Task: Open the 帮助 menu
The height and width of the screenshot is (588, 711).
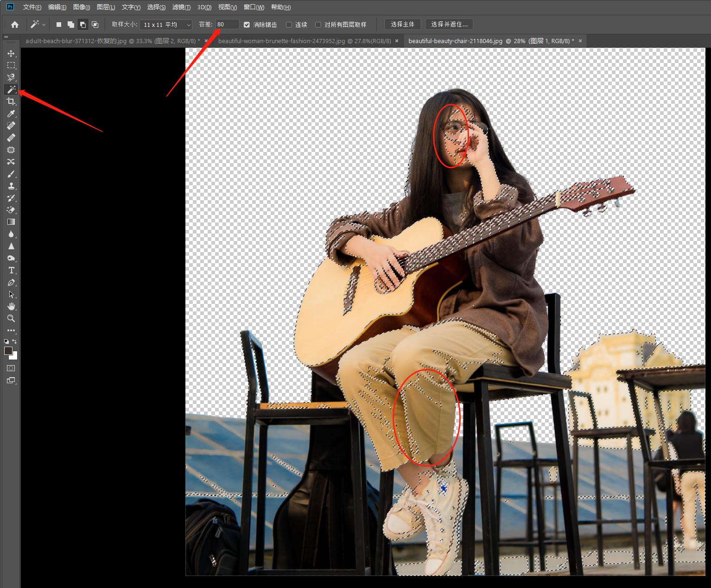Action: coord(281,7)
